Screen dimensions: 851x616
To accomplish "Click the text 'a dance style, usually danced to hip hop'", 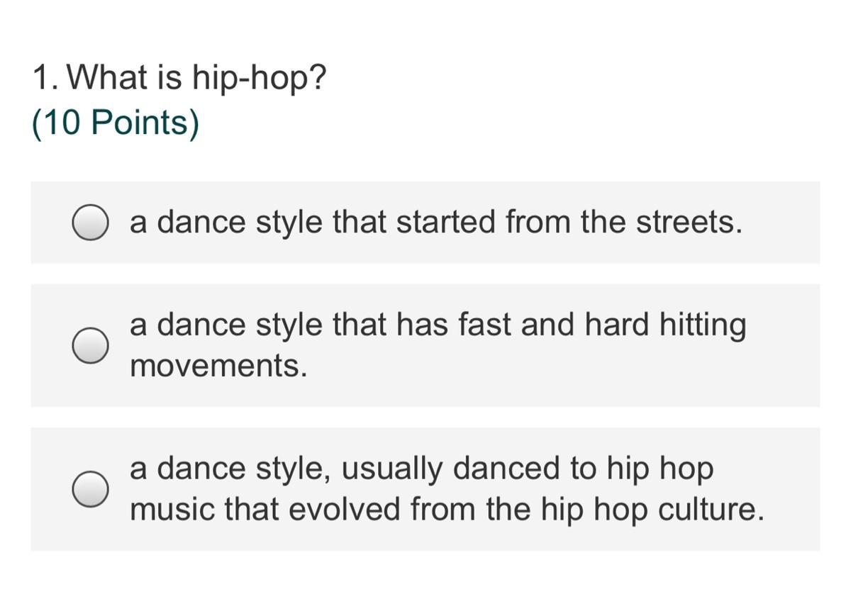I will click(421, 469).
